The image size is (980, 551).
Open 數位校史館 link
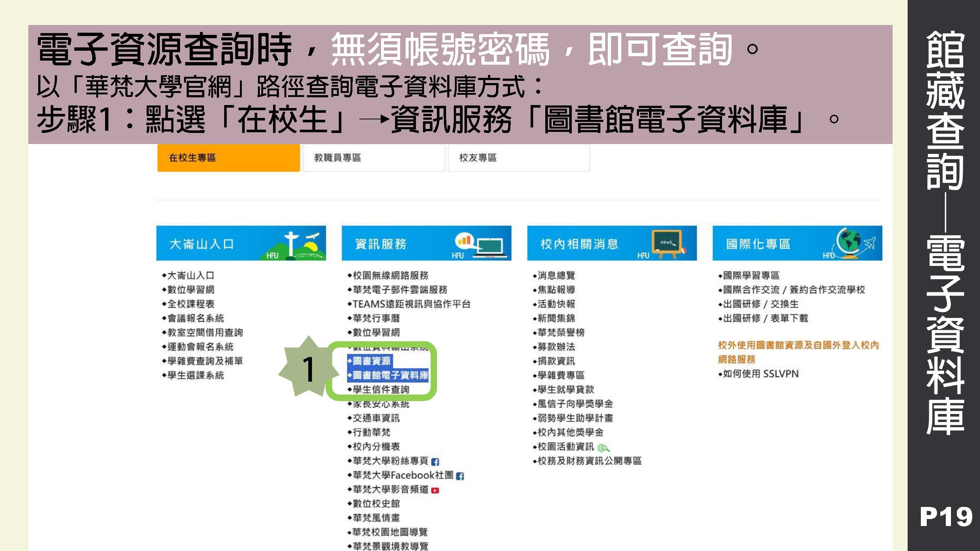(376, 504)
